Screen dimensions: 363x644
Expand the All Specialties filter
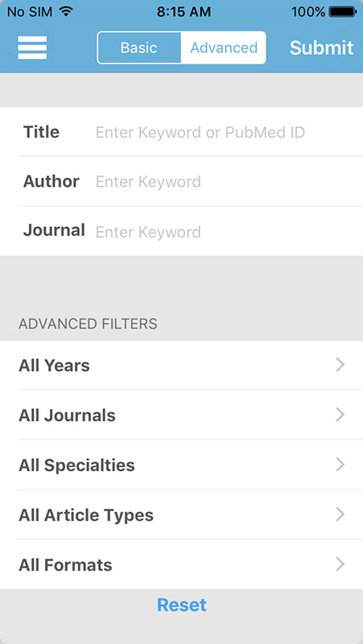(182, 465)
